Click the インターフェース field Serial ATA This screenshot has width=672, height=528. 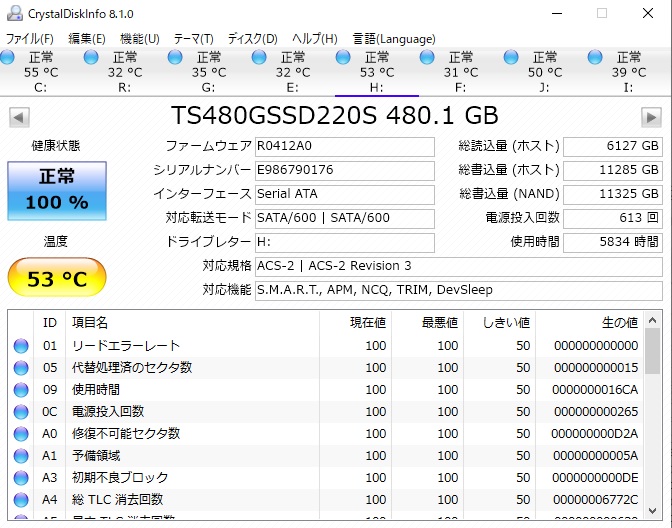[x=345, y=194]
